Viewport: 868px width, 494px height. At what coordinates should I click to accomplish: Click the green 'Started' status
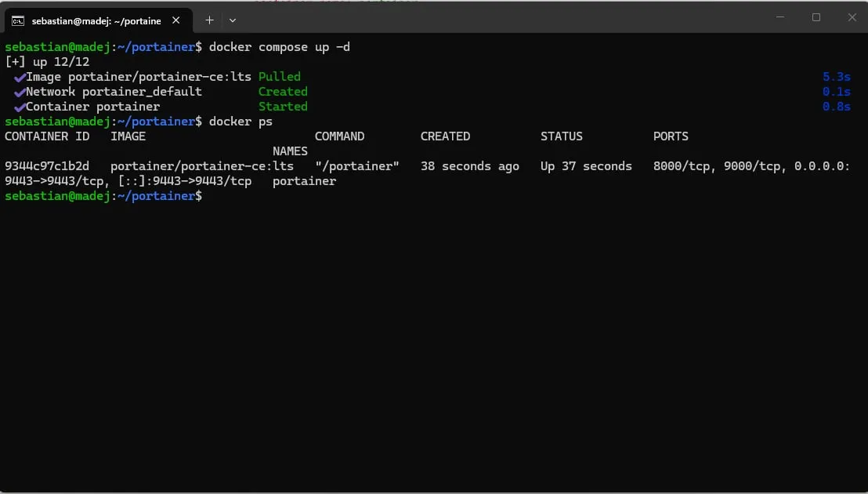pyautogui.click(x=283, y=107)
